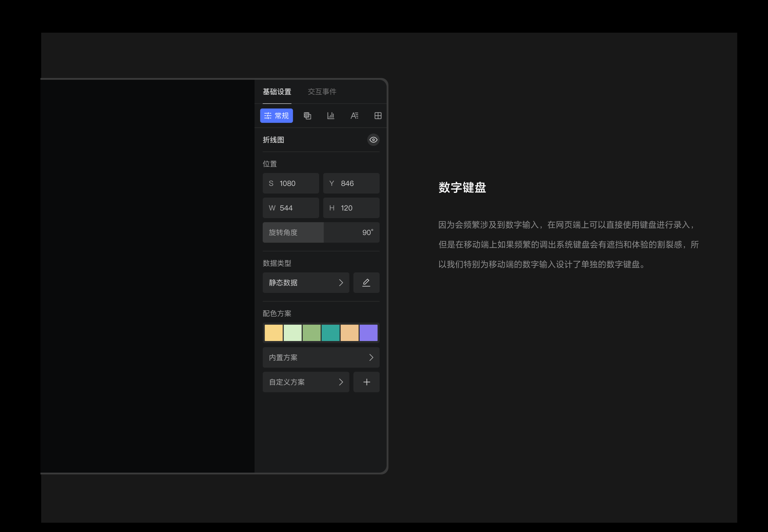Open the bar chart settings icon
The height and width of the screenshot is (532, 768).
click(331, 116)
